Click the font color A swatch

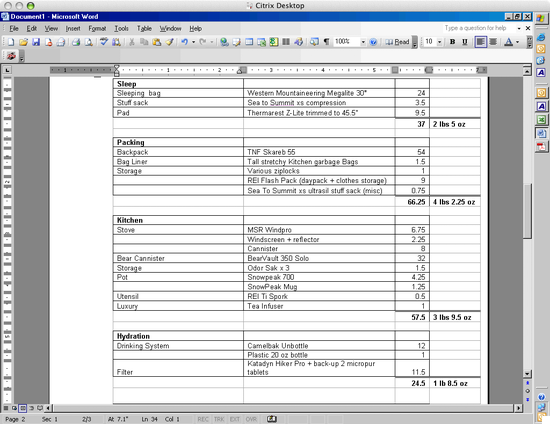click(509, 42)
